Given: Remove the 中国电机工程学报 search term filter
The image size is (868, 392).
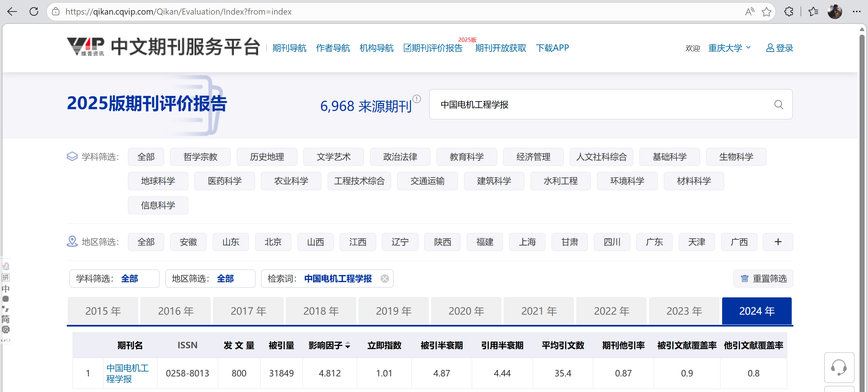Looking at the screenshot, I should (385, 279).
